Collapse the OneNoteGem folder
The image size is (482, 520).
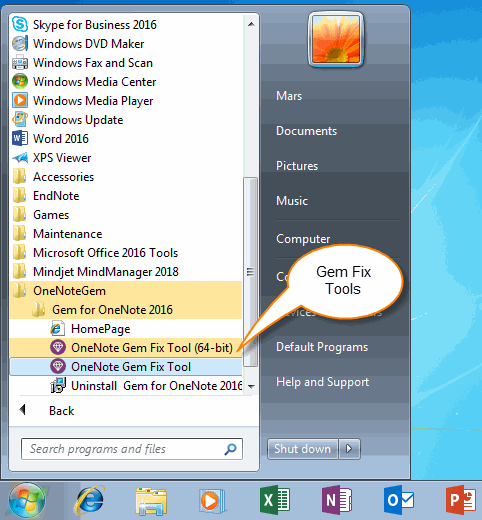pos(126,291)
